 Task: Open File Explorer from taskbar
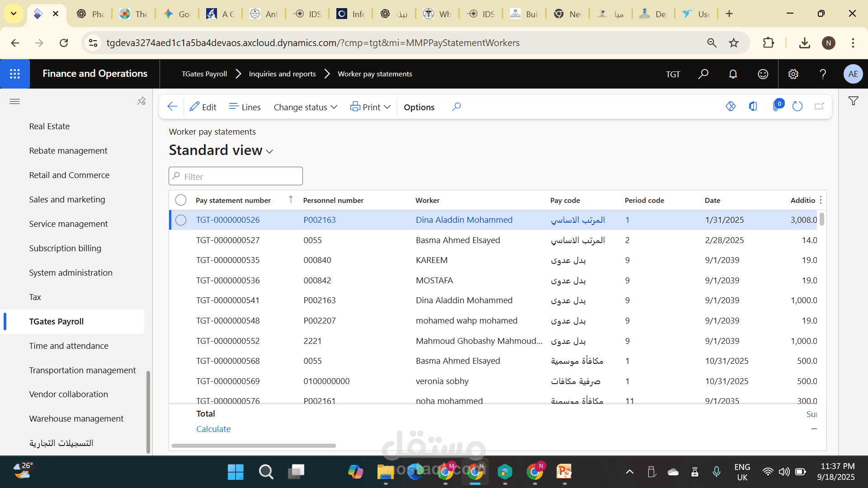pyautogui.click(x=386, y=472)
